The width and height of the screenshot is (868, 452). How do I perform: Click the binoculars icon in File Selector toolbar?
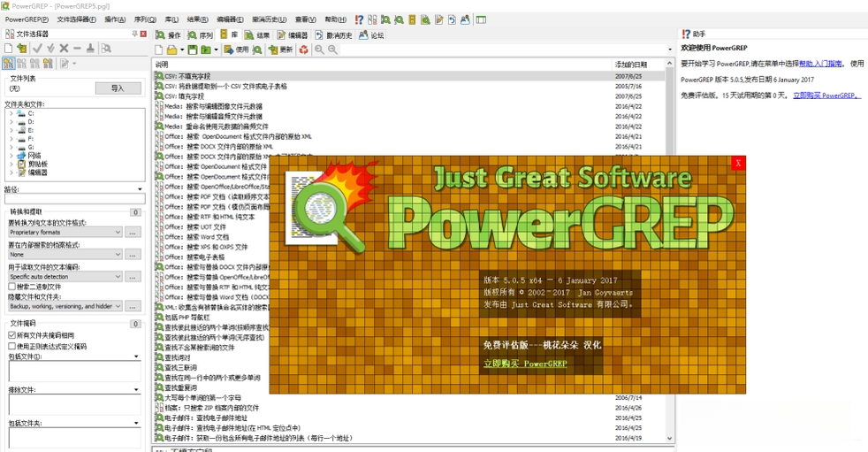point(106,49)
